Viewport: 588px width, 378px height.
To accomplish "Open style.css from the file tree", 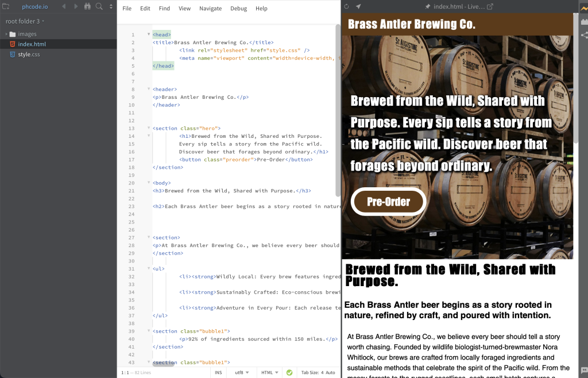I will tap(29, 55).
